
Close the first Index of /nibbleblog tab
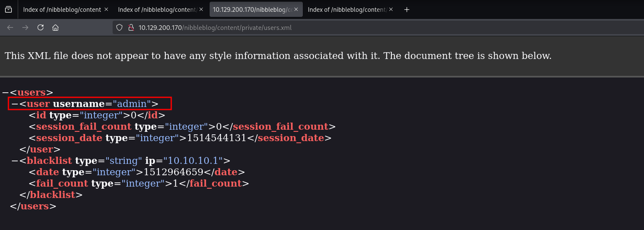pyautogui.click(x=106, y=9)
